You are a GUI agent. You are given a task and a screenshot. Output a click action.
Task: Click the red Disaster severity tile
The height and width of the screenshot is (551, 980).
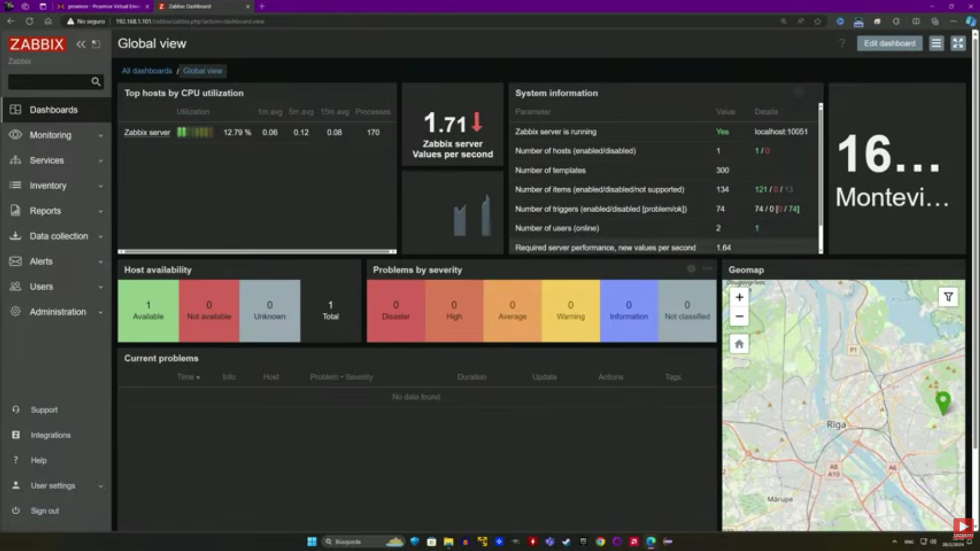coord(396,310)
